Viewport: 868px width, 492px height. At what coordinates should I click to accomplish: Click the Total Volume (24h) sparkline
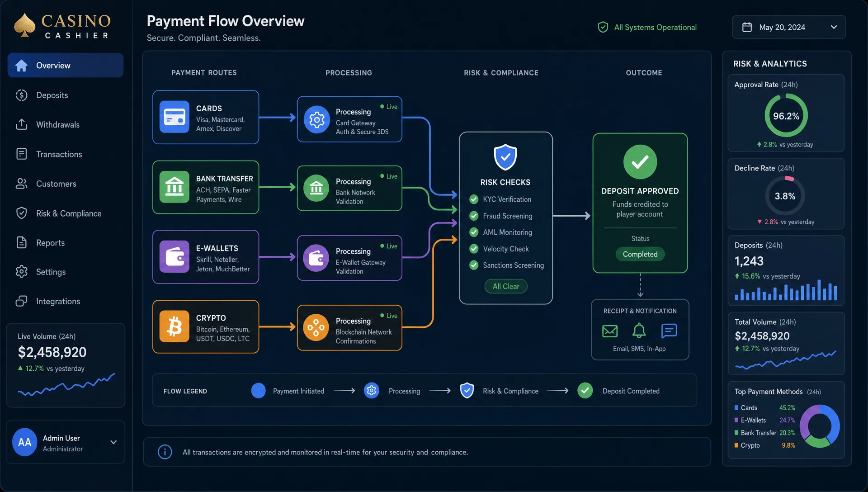(x=786, y=360)
